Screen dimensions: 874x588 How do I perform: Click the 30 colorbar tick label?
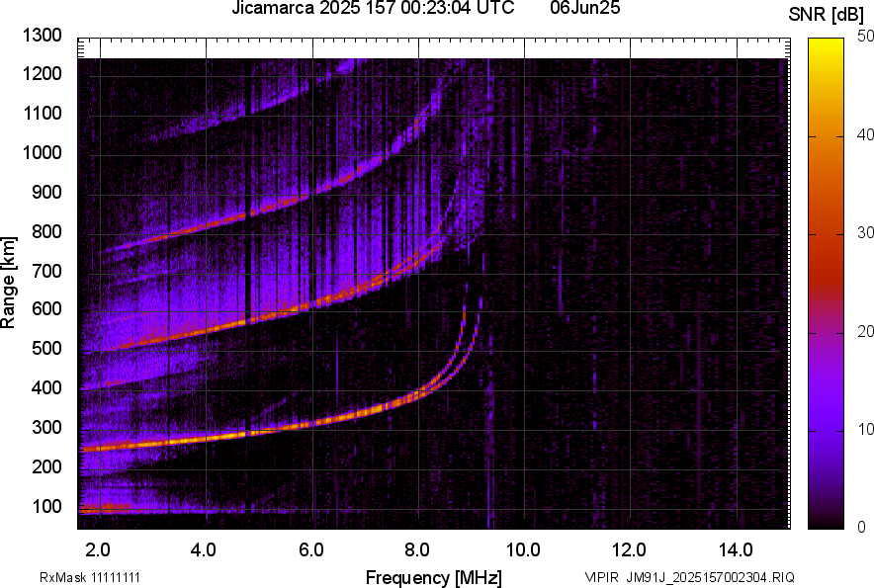coord(866,232)
